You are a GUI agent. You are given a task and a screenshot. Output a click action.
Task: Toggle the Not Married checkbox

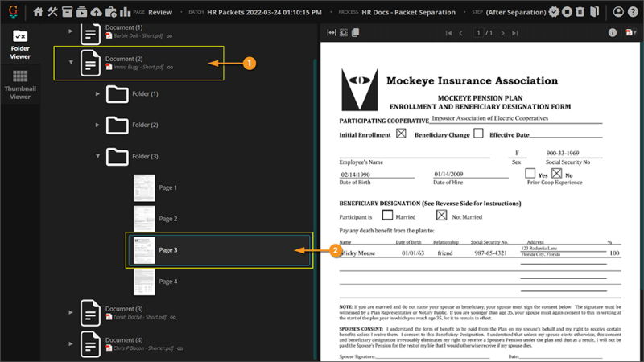(x=441, y=215)
